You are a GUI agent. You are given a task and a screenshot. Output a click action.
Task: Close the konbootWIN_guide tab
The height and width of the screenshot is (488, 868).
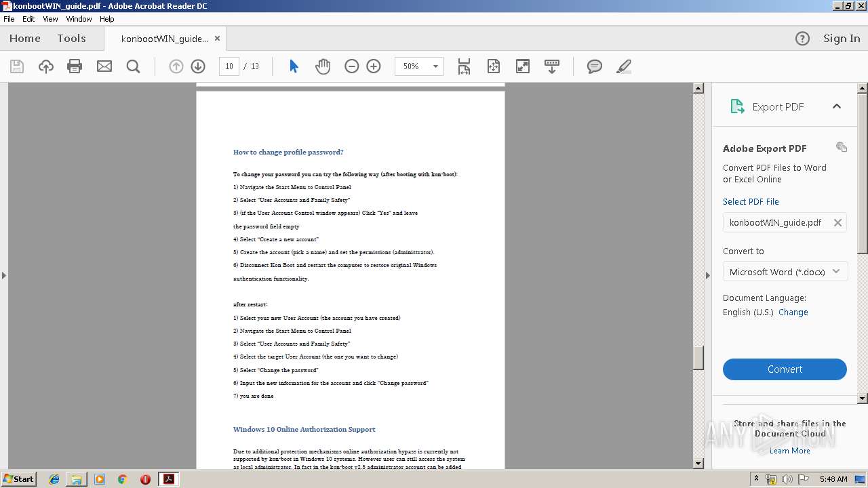217,39
